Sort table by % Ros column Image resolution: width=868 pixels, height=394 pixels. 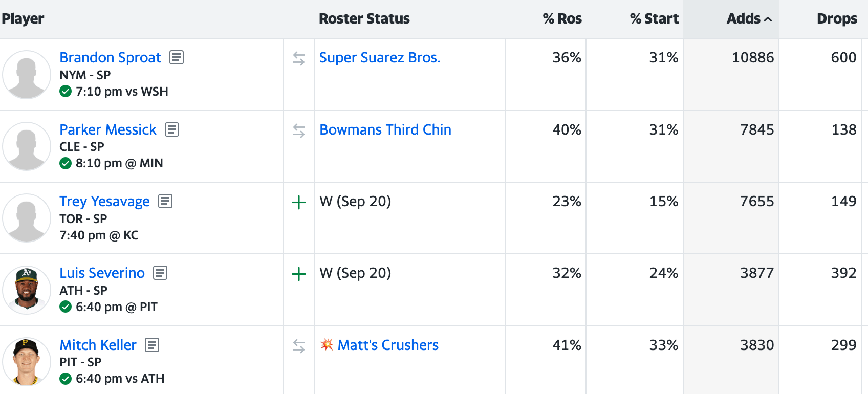[562, 19]
